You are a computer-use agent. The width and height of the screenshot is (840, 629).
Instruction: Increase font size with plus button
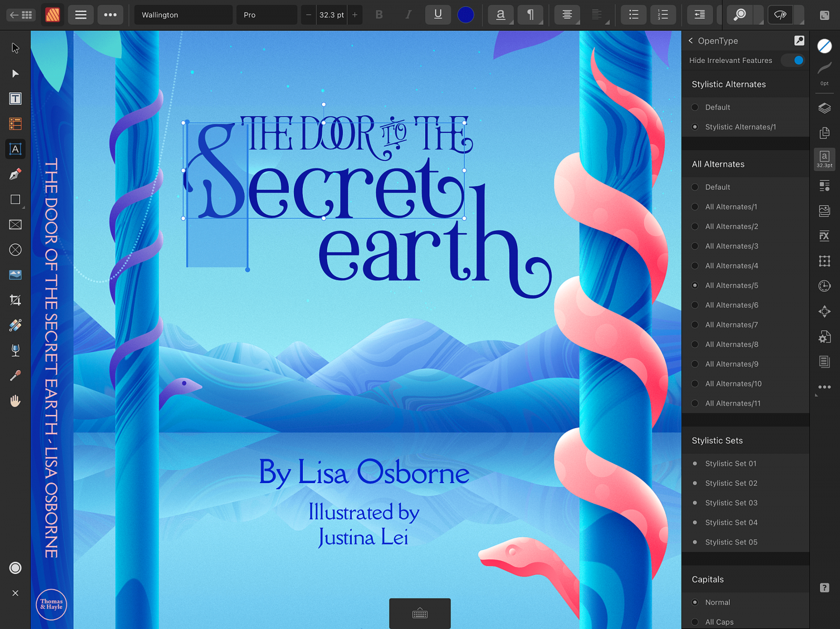[x=355, y=15]
